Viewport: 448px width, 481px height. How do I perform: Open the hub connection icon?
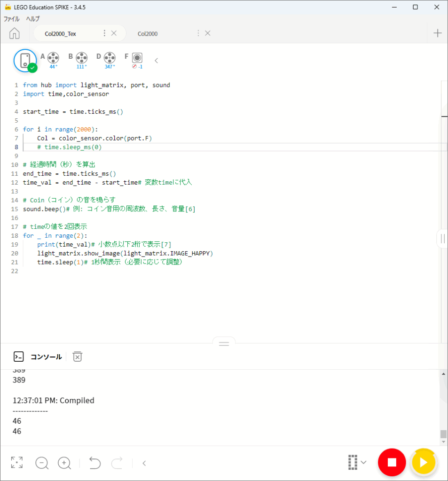25,61
